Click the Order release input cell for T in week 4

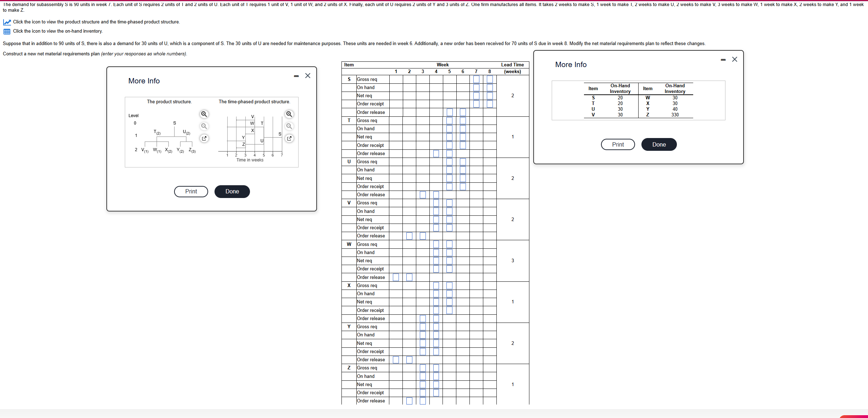pyautogui.click(x=436, y=153)
